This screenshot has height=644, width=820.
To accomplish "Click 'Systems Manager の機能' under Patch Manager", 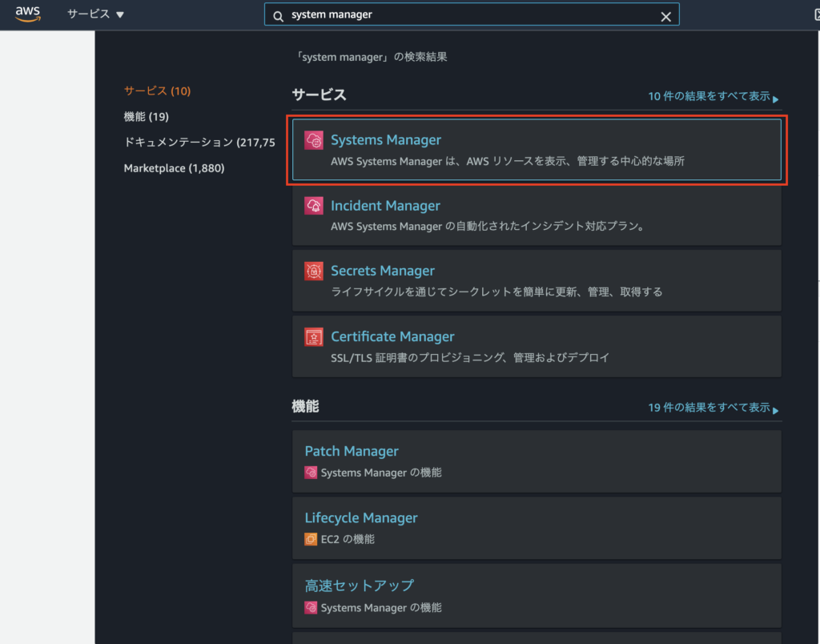I will 380,473.
